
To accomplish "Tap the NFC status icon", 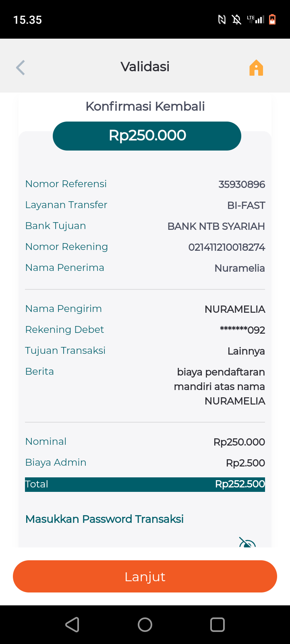I will 222,19.
